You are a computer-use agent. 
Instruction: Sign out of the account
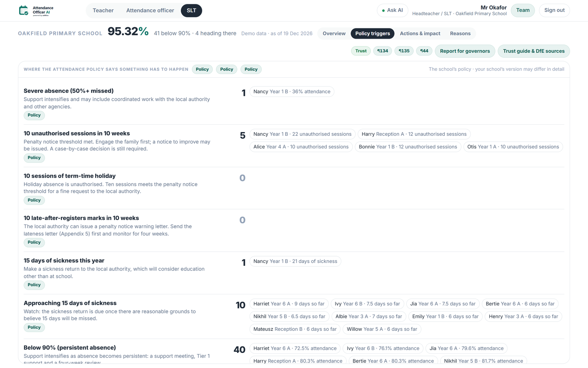coord(554,10)
